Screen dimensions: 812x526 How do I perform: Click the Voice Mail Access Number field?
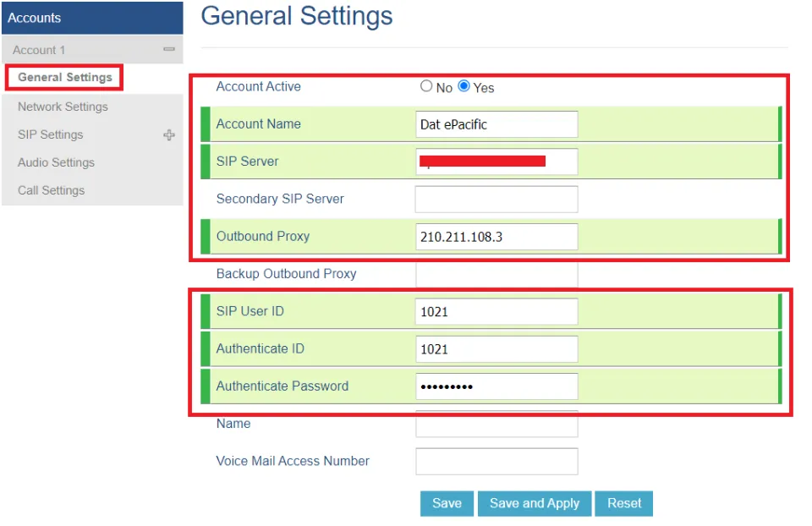coord(497,461)
